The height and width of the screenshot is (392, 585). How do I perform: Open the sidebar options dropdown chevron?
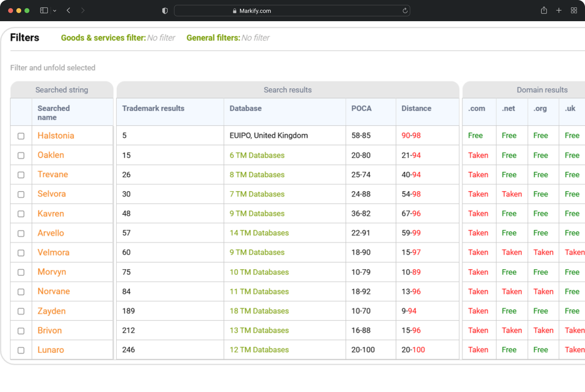coord(55,11)
